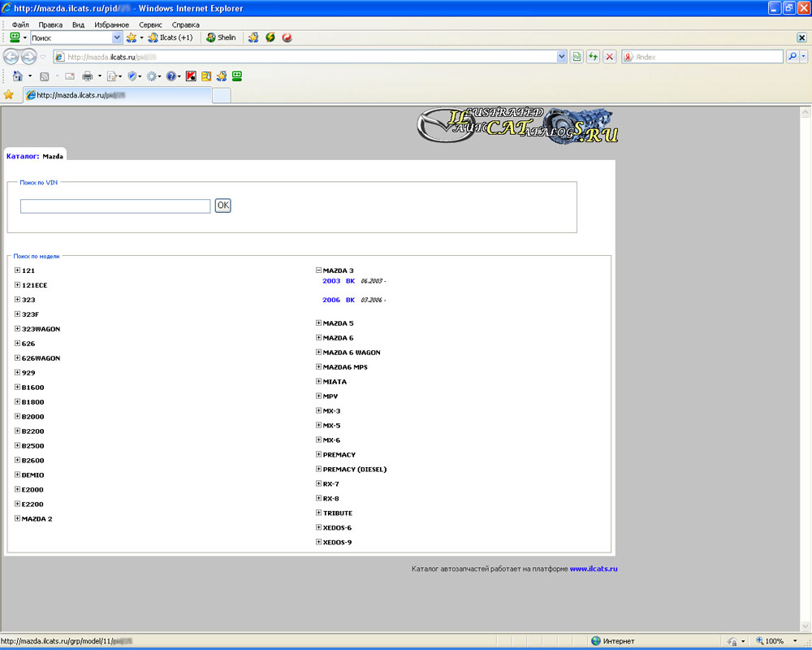Collapse the MAZDA 3 tree node
This screenshot has height=650, width=812.
click(x=318, y=271)
